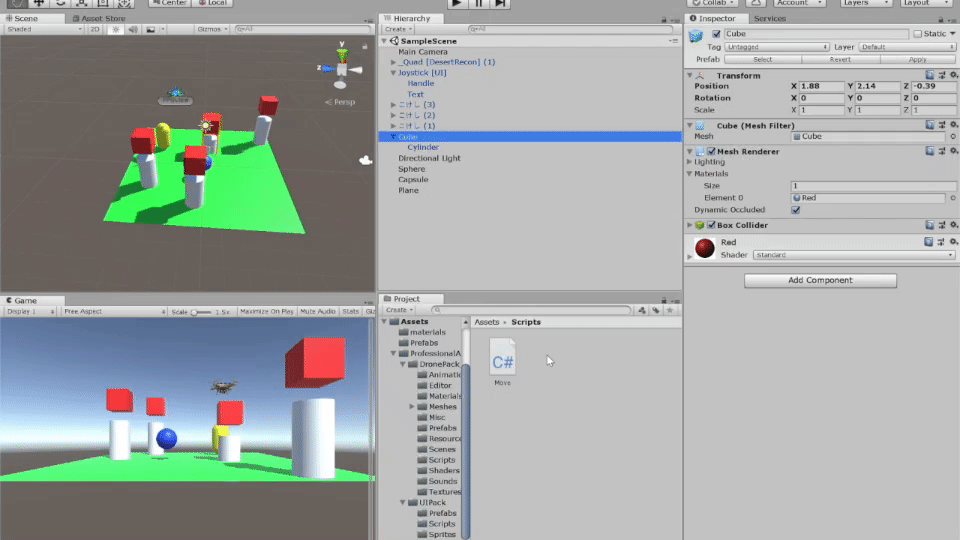Open the Shader dropdown set to Standard
960x540 pixels.
pos(853,255)
